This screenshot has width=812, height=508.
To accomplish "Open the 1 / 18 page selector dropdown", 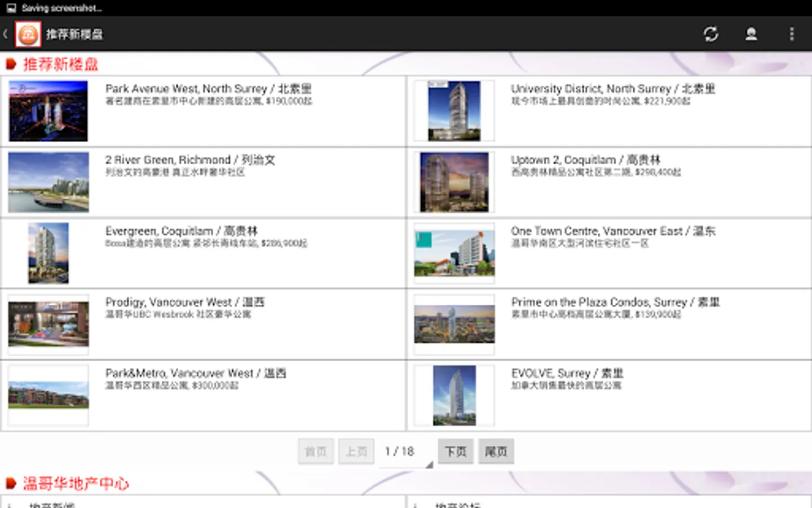I will pos(406,452).
